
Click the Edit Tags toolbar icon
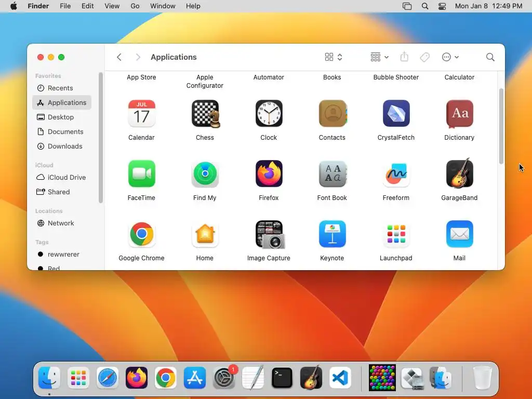424,57
